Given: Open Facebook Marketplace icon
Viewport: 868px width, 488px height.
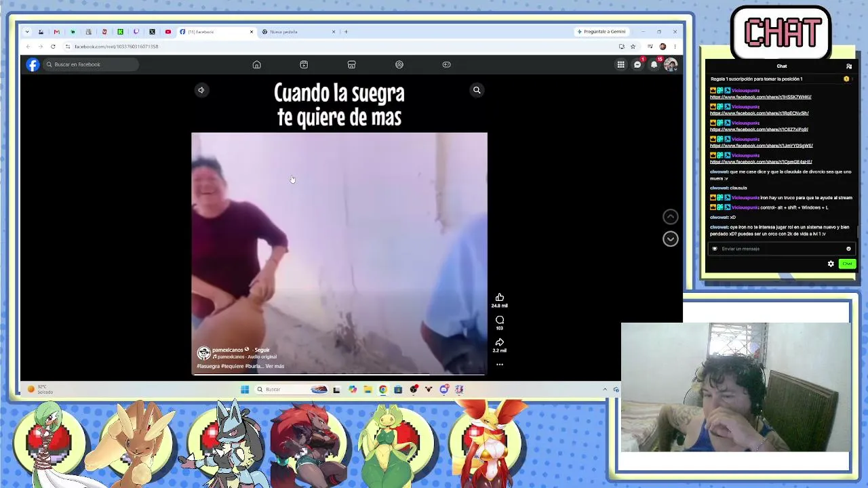Looking at the screenshot, I should tap(351, 64).
